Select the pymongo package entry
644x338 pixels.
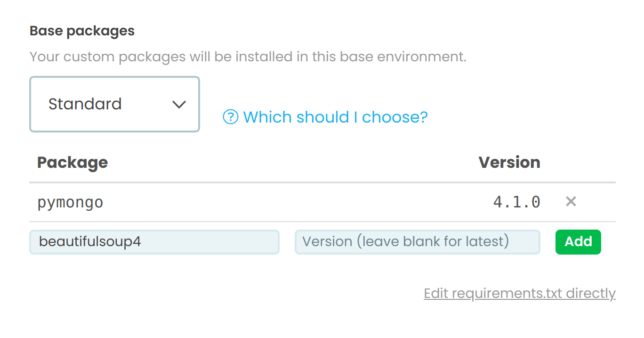(x=70, y=202)
